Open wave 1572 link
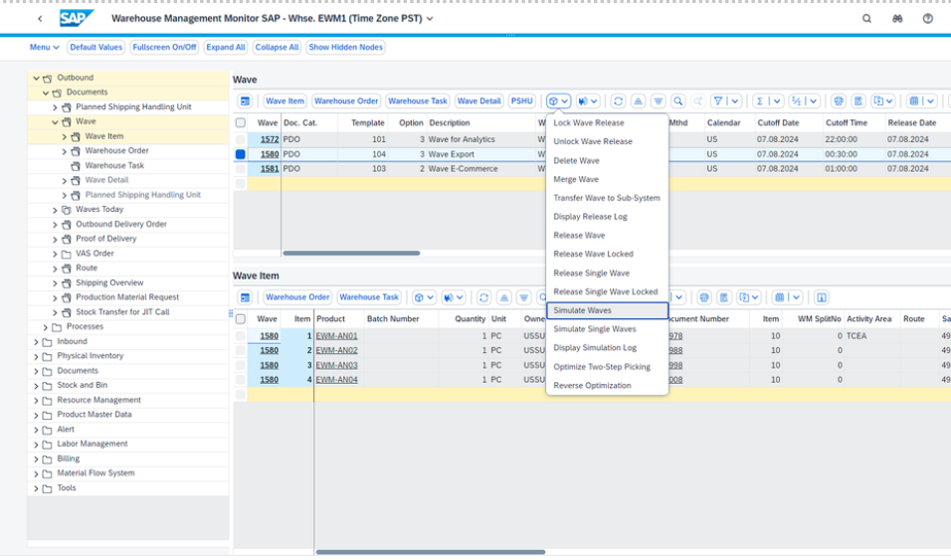 pos(270,139)
